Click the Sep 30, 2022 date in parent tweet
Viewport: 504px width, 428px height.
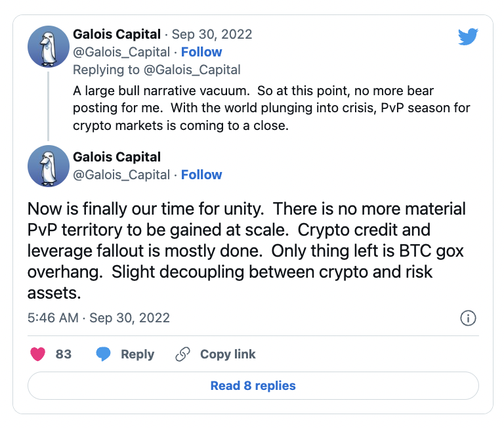pos(211,34)
